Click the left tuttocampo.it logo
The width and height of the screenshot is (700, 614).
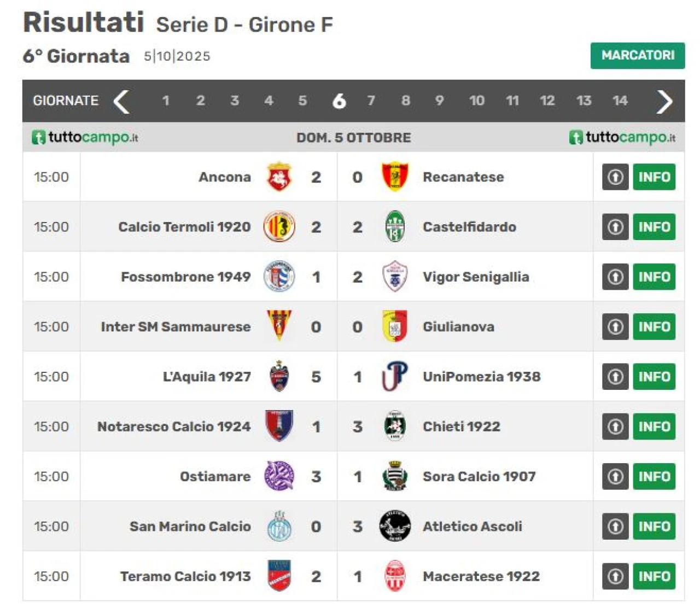[85, 137]
